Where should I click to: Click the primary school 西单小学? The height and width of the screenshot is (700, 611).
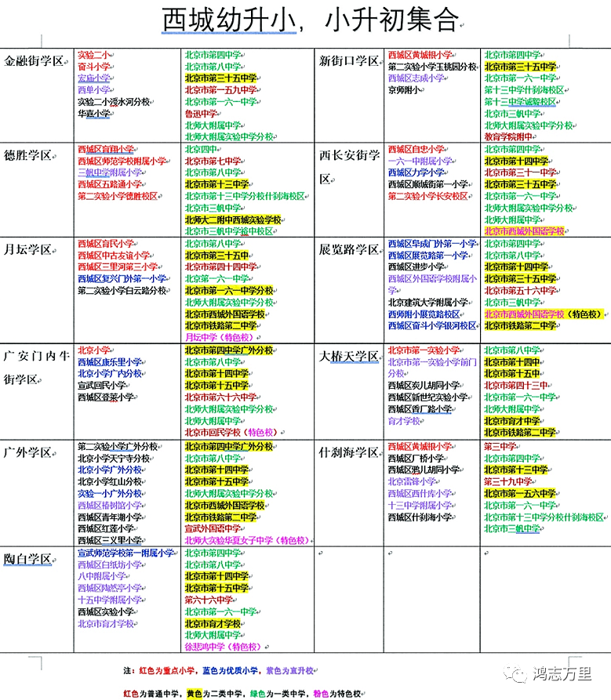click(x=94, y=89)
